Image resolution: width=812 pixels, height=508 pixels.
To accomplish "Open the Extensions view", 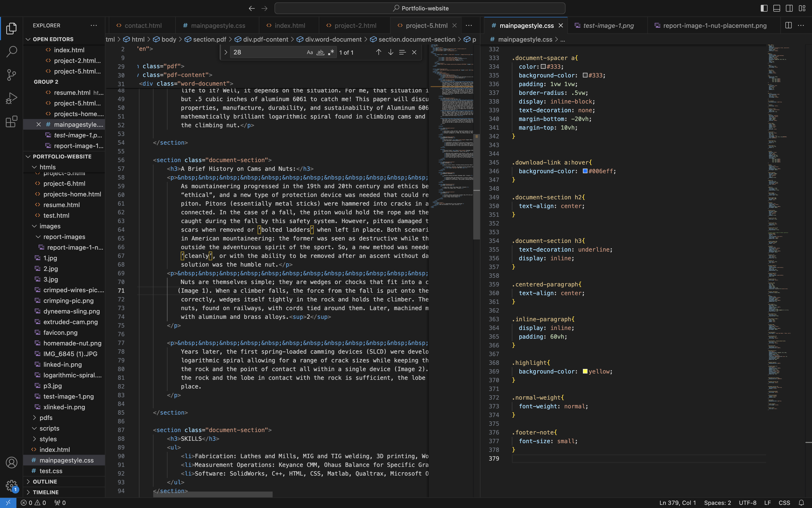I will tap(11, 121).
